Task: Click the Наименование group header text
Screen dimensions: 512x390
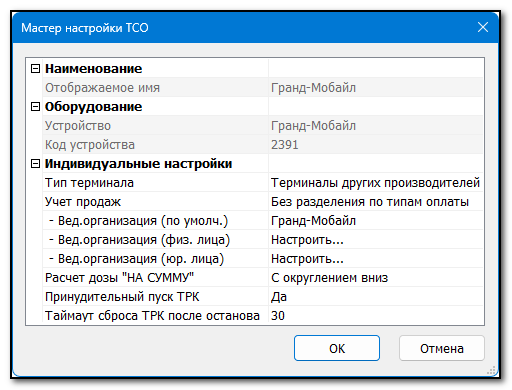Action: (94, 69)
